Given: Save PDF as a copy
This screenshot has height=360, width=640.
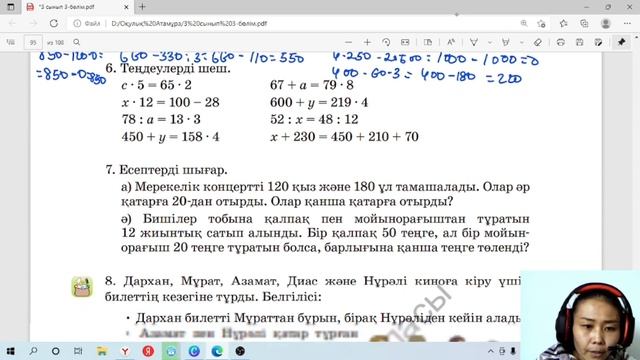Looking at the screenshot, I should click(x=598, y=42).
